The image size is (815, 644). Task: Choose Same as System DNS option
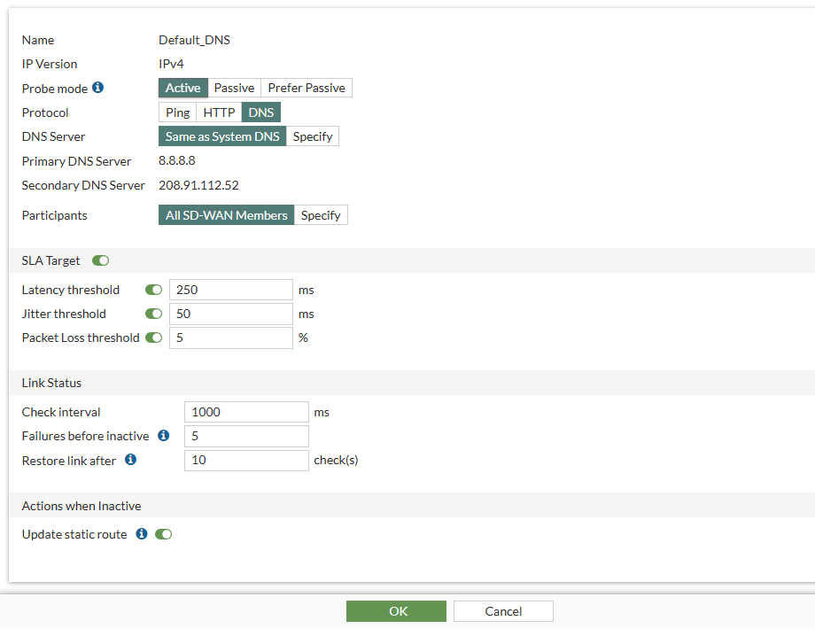(x=222, y=136)
